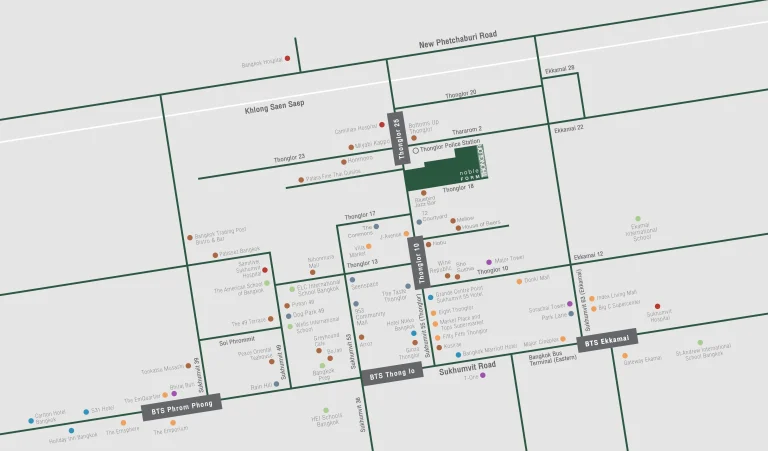Select the Ekkamai 28 street label
The width and height of the screenshot is (768, 451).
559,70
